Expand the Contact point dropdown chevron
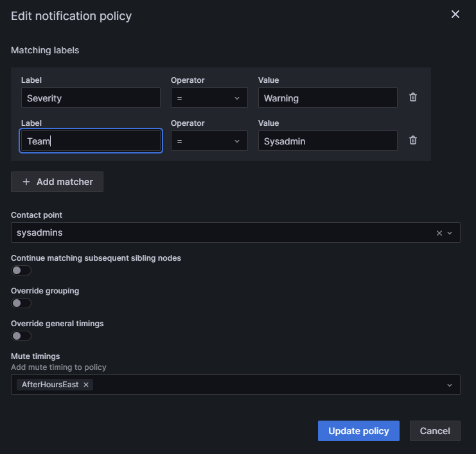 click(450, 233)
